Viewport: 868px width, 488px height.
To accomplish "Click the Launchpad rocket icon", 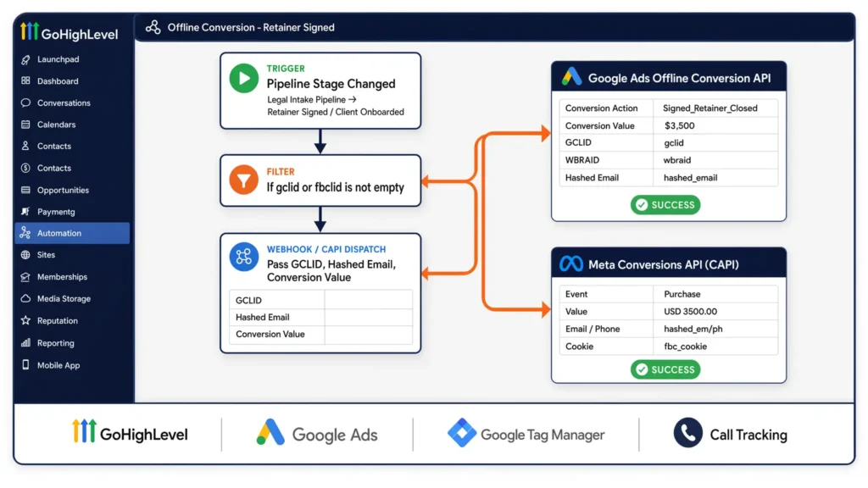I will (25, 60).
